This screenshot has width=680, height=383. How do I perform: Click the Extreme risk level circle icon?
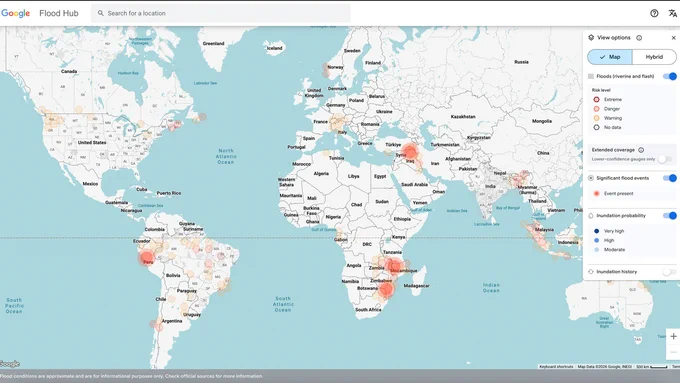coord(596,99)
